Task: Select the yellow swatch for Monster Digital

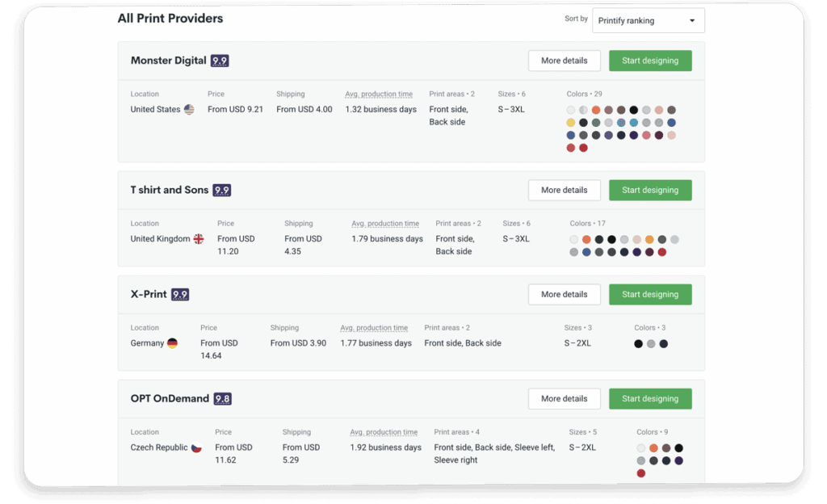Action: 571,123
